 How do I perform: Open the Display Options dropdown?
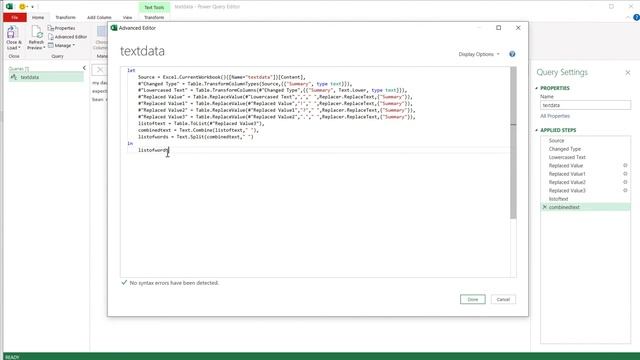click(479, 54)
